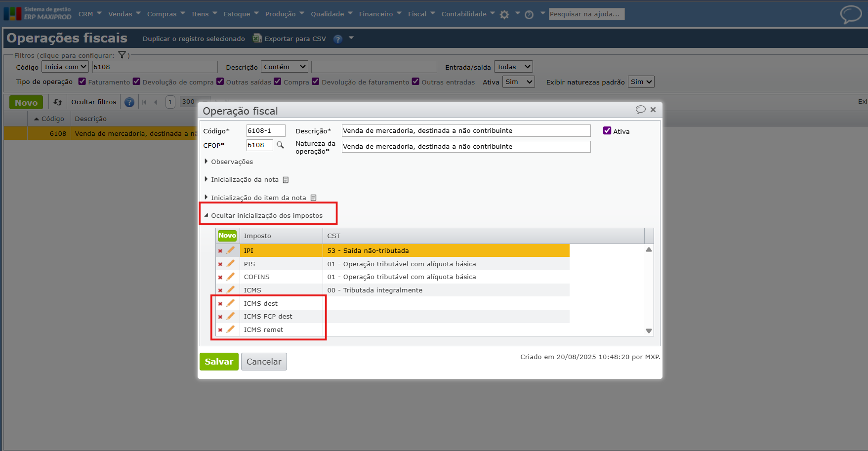Click the chat bubble icon in top bar

point(851,14)
